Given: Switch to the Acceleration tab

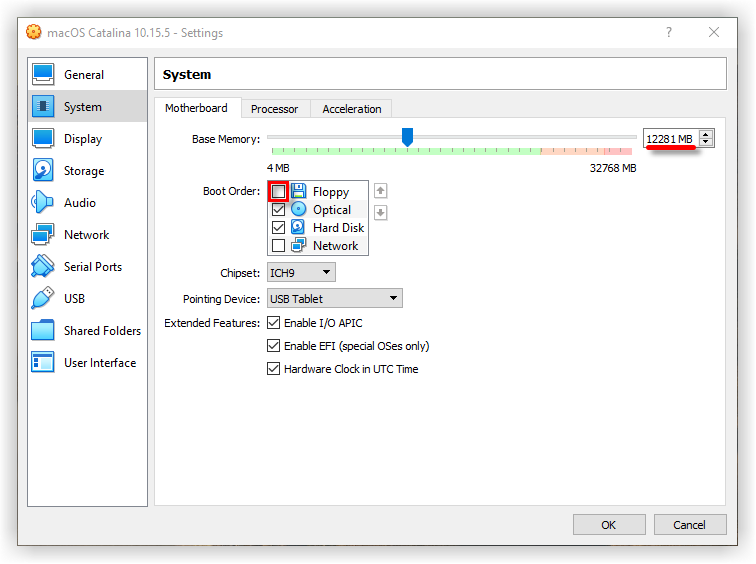Looking at the screenshot, I should [351, 109].
